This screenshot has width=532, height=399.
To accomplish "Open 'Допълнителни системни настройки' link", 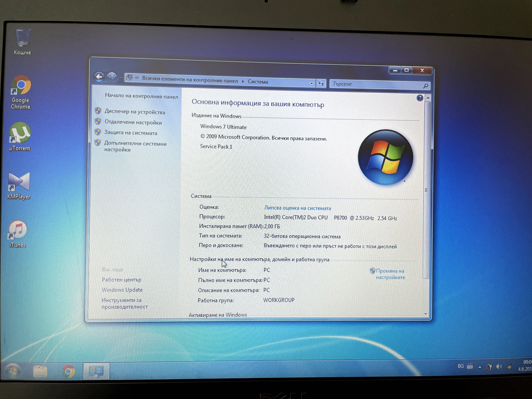I will coord(135,146).
